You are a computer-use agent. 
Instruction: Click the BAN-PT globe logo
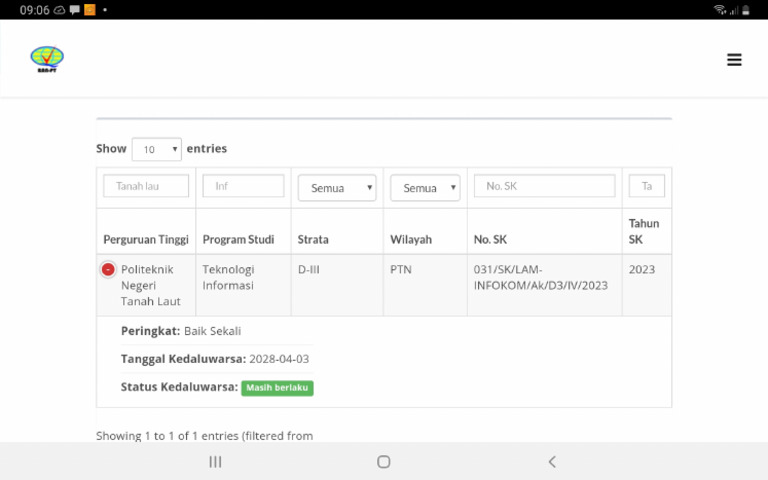coord(47,59)
